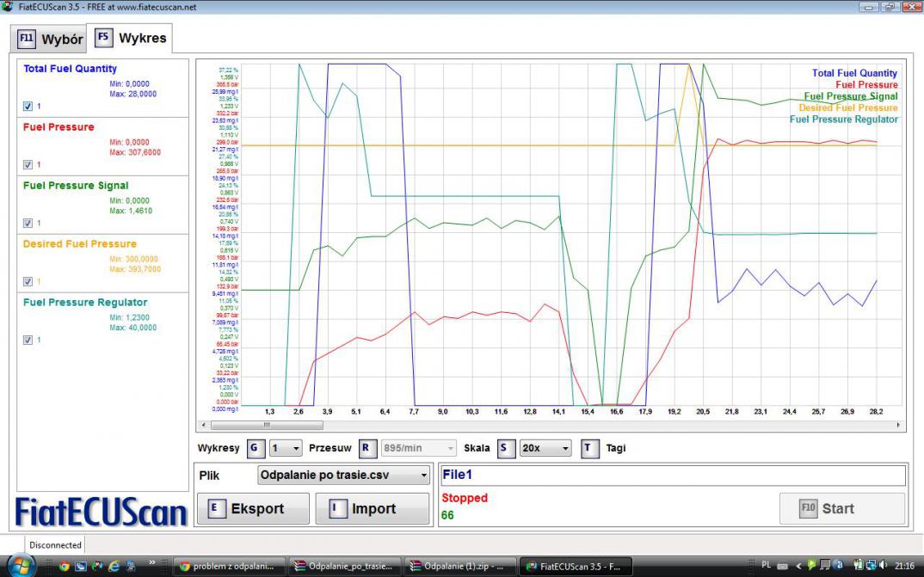The image size is (924, 577).
Task: Click the Max: 307,6000 value
Action: pos(135,152)
